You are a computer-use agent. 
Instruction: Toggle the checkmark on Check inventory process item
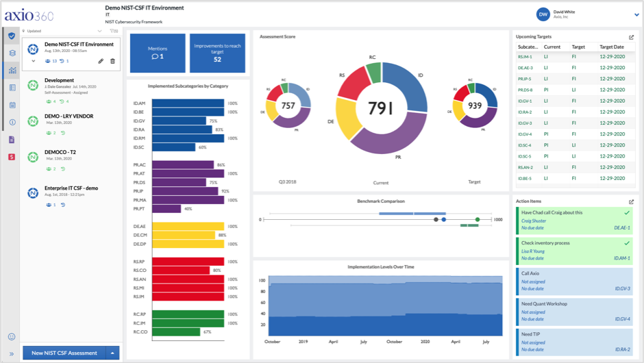click(x=627, y=243)
